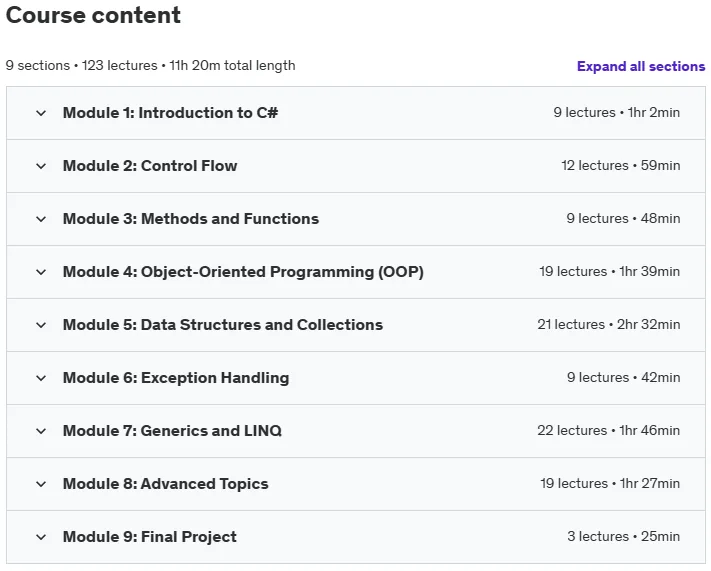Select Module 5: Data Structures and Collections heading

pos(223,325)
